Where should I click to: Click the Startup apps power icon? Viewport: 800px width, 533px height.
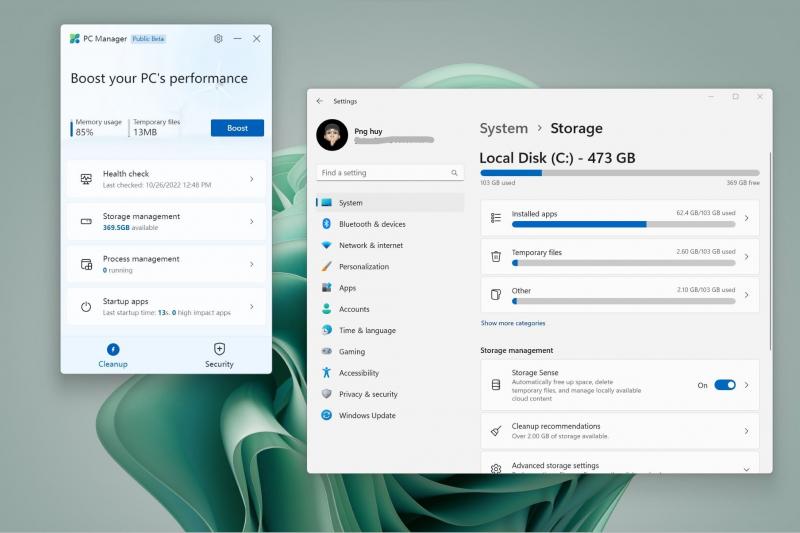86,307
